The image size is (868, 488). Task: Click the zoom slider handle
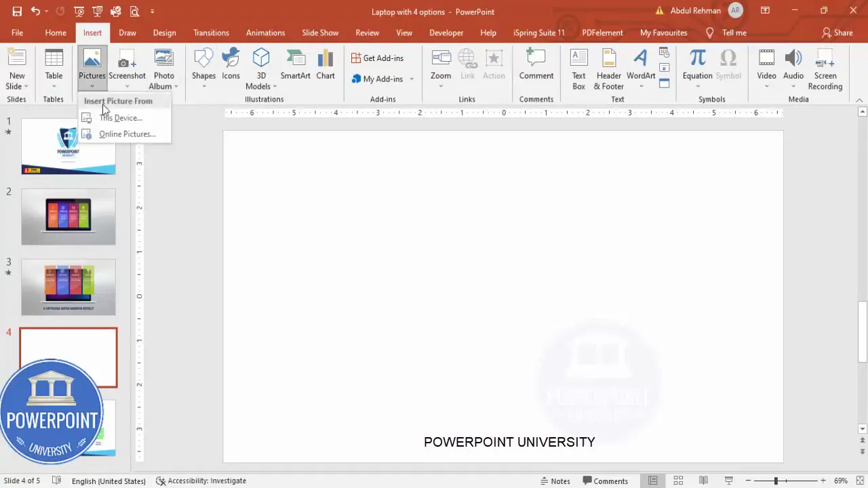[x=776, y=481]
